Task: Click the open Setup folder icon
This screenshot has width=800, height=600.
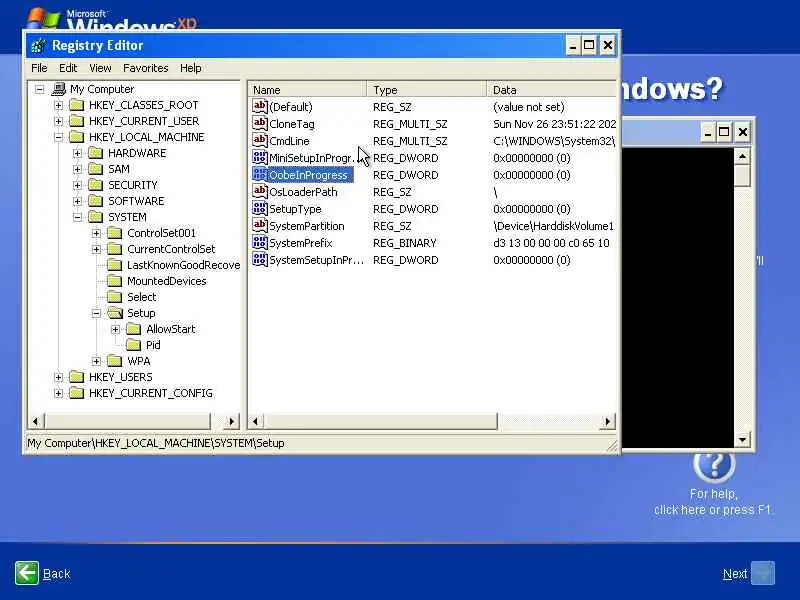Action: pos(115,313)
